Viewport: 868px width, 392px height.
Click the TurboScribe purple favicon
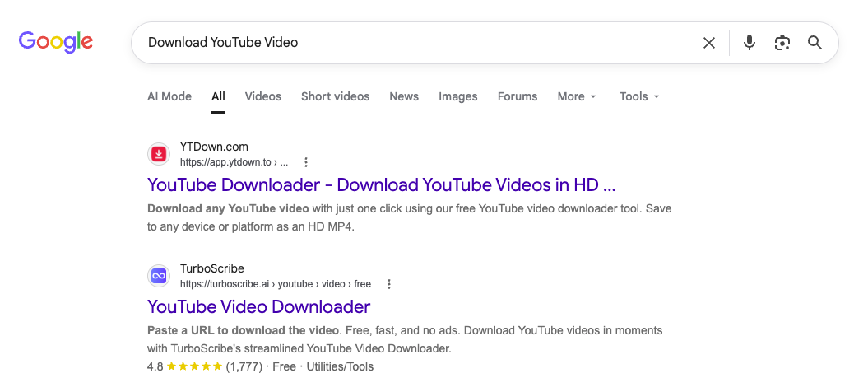tap(159, 276)
